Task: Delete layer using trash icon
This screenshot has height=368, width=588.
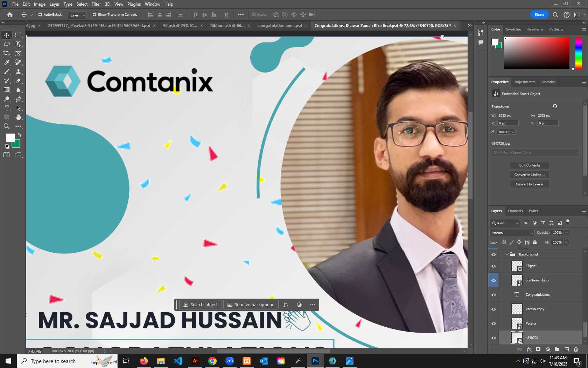Action: [576, 349]
